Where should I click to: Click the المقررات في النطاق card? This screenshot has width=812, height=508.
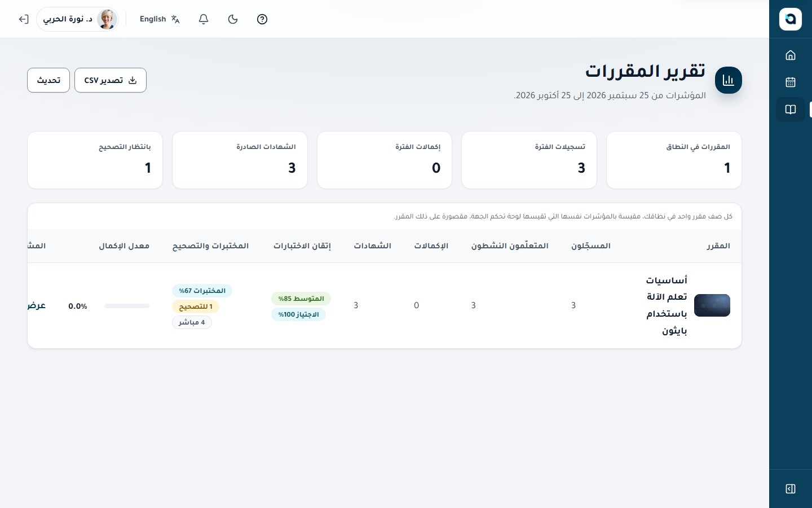tap(674, 160)
